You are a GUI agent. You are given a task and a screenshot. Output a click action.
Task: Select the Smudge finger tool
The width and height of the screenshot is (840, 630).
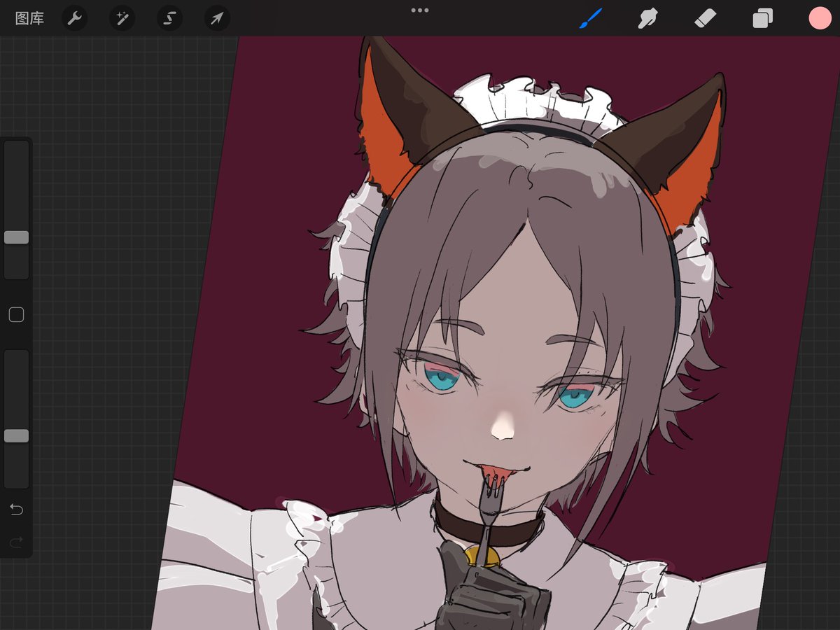click(x=648, y=18)
